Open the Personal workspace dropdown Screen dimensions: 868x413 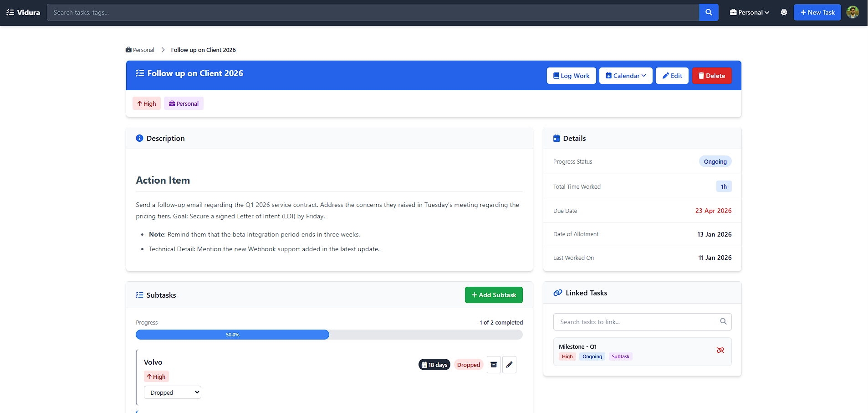tap(749, 12)
